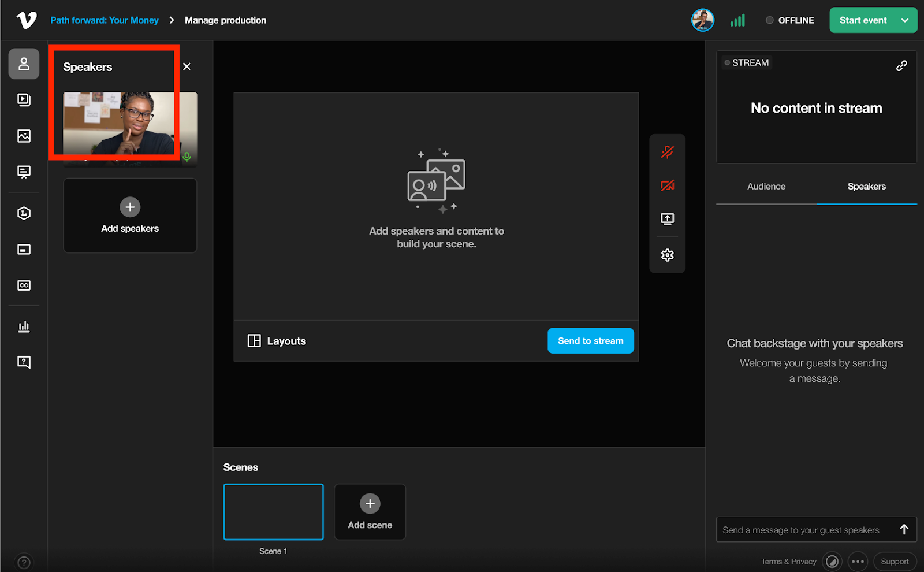Click the share screen icon
The height and width of the screenshot is (572, 924).
(x=667, y=219)
